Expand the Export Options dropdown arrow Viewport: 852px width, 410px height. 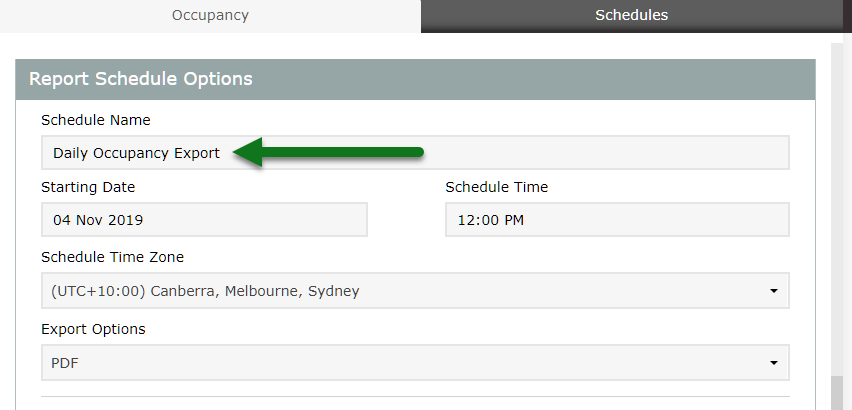tap(774, 363)
